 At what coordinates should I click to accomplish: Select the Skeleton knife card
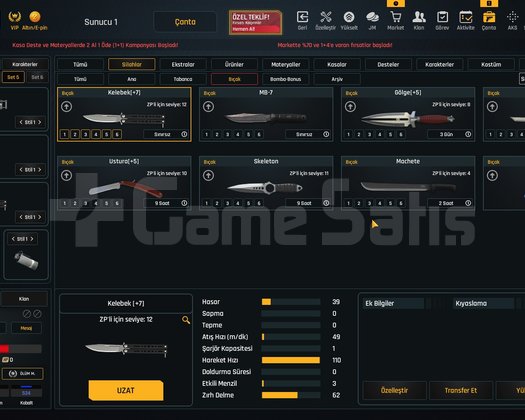tap(266, 183)
